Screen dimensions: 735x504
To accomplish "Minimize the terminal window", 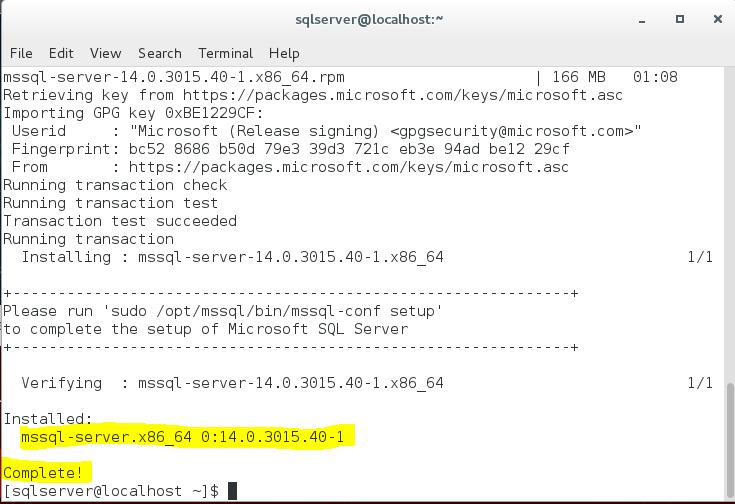I will (x=642, y=19).
